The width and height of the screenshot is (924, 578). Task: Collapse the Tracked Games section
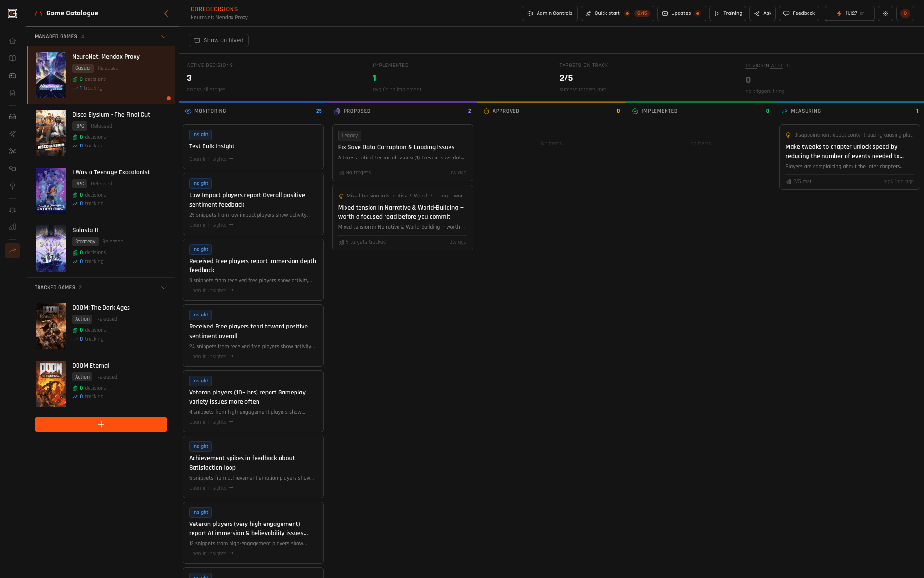click(x=164, y=288)
